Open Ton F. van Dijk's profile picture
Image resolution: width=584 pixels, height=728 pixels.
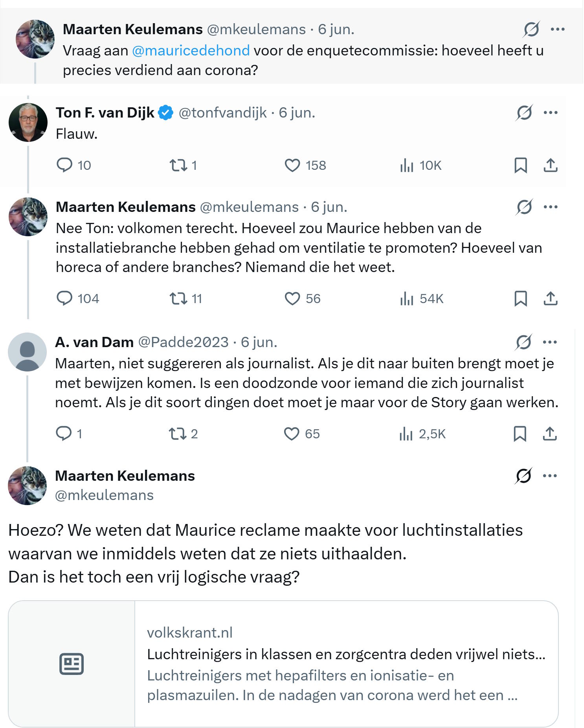(28, 122)
